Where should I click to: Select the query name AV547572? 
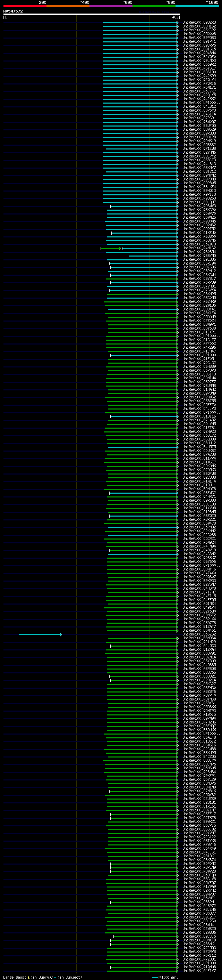click(13, 11)
